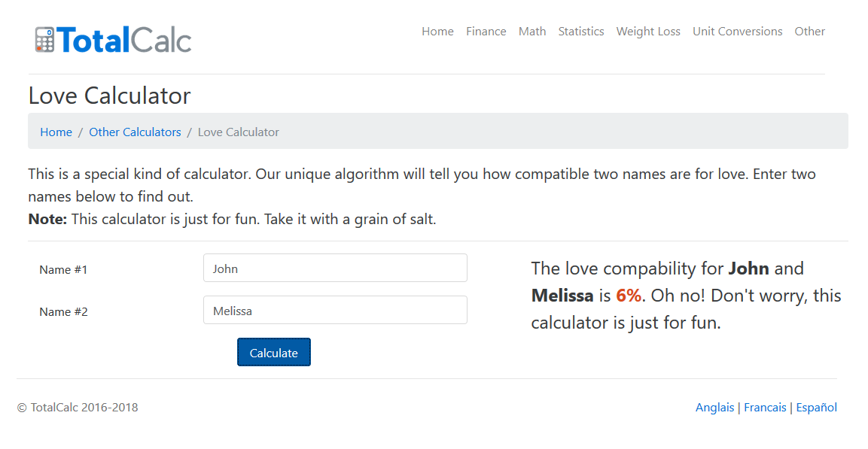This screenshot has height=449, width=868.
Task: Navigate to the Weight Loss section
Action: pyautogui.click(x=647, y=31)
